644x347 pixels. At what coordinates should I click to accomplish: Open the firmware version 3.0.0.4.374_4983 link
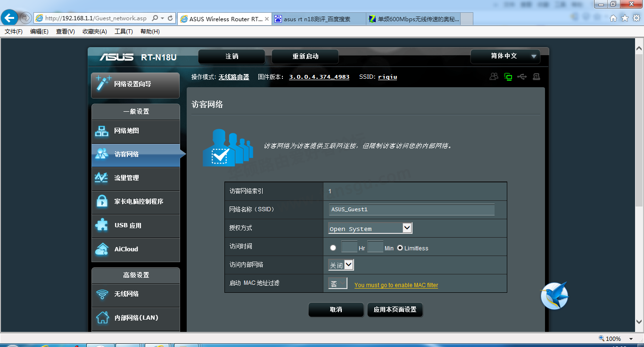319,77
